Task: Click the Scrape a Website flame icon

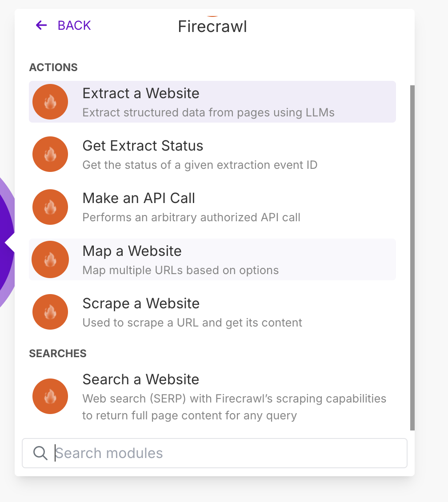Action: pos(50,312)
